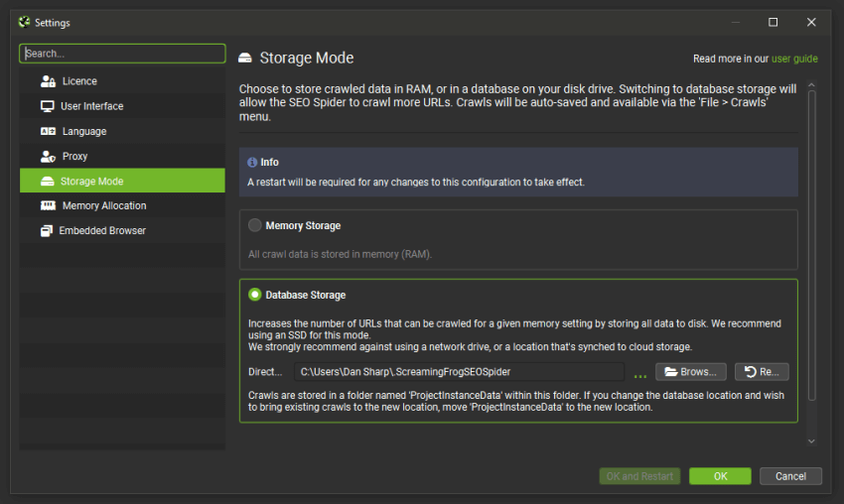The height and width of the screenshot is (504, 844).
Task: Focus the settings Search field
Action: [x=122, y=54]
